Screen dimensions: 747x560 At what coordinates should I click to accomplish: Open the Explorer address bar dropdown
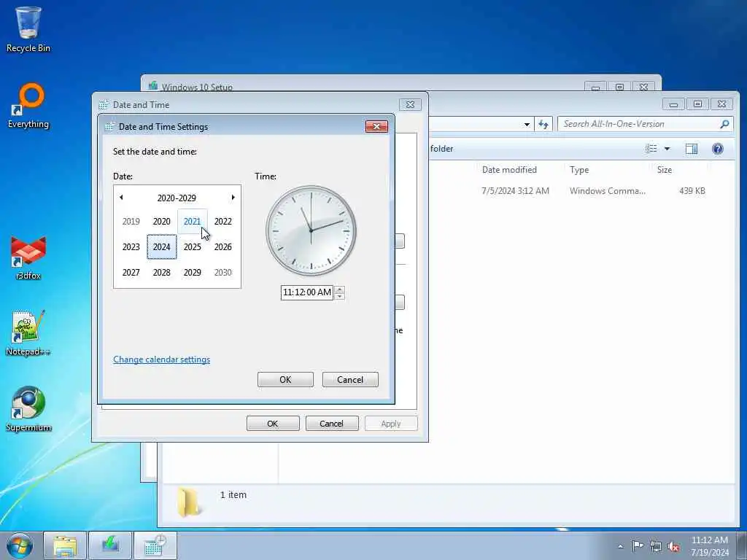tap(527, 124)
